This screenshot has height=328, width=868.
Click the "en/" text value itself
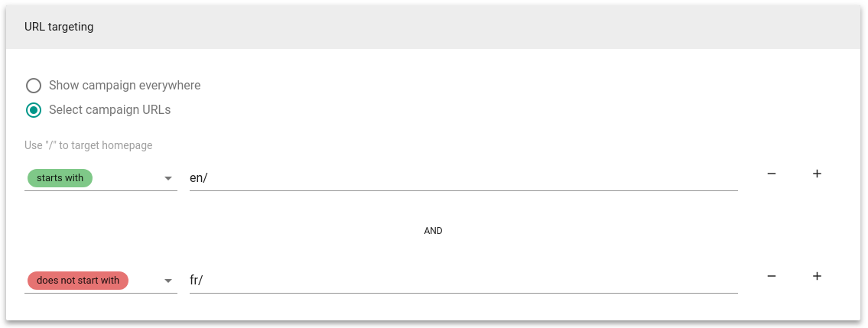click(198, 178)
